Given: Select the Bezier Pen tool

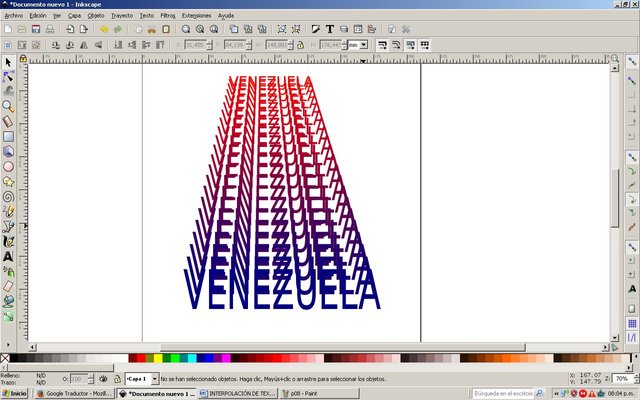Looking at the screenshot, I should (x=8, y=227).
